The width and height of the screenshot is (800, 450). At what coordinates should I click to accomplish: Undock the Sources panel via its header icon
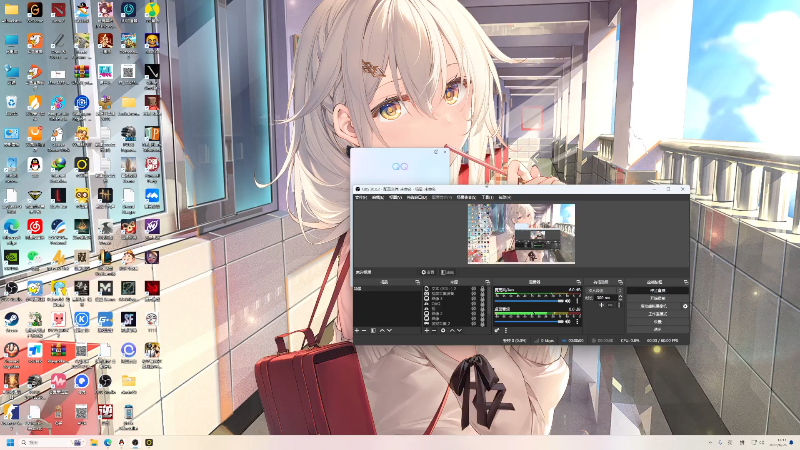(x=487, y=282)
